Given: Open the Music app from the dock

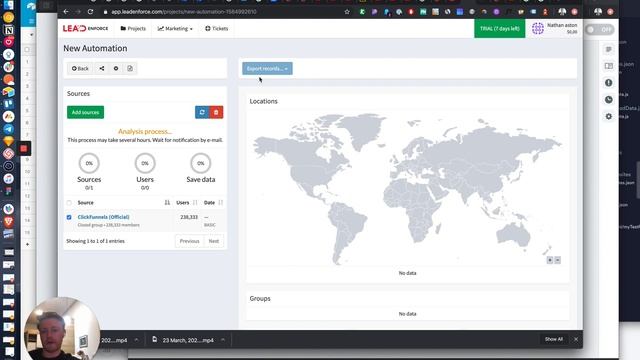Looking at the screenshot, I should [x=9, y=178].
